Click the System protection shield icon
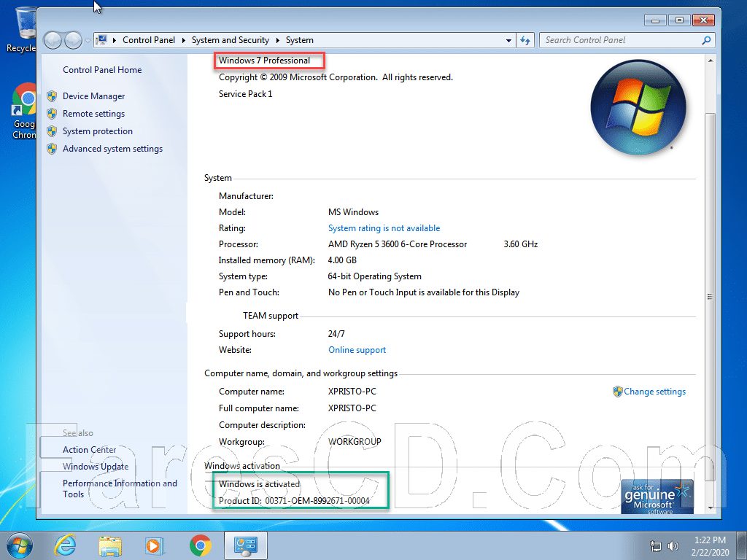747x560 pixels. coord(52,131)
